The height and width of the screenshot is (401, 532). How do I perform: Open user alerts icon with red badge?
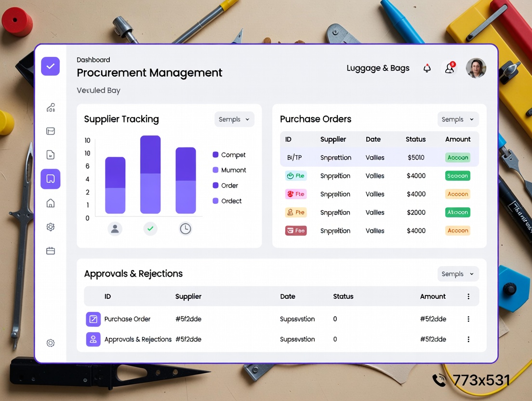[450, 68]
